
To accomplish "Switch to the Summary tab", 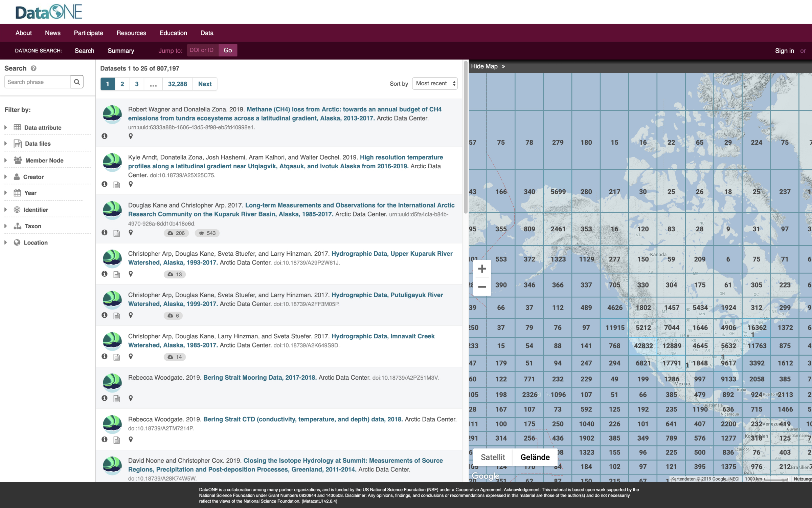I will pyautogui.click(x=120, y=50).
